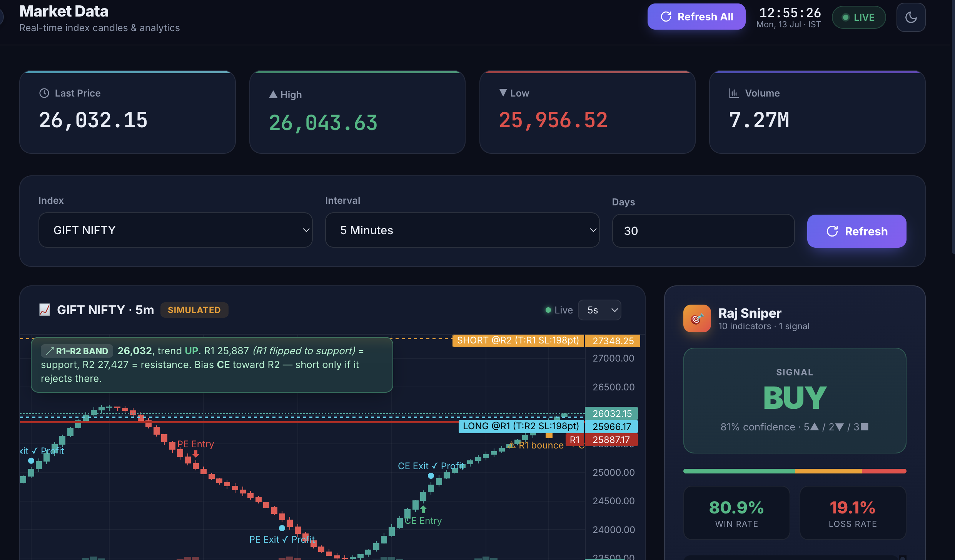Click the Last Price value 26,032.15
The height and width of the screenshot is (560, 955).
(93, 120)
